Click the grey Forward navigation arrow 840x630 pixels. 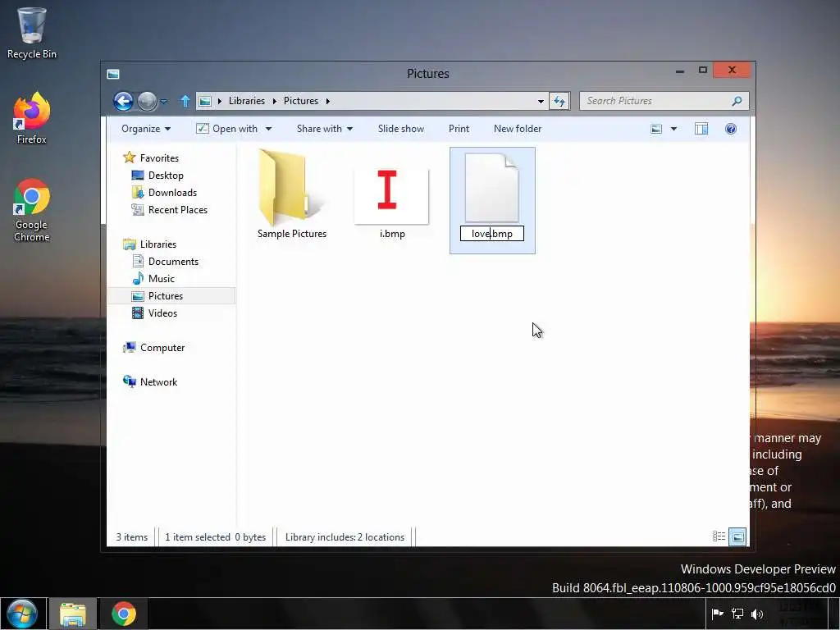[x=147, y=101]
